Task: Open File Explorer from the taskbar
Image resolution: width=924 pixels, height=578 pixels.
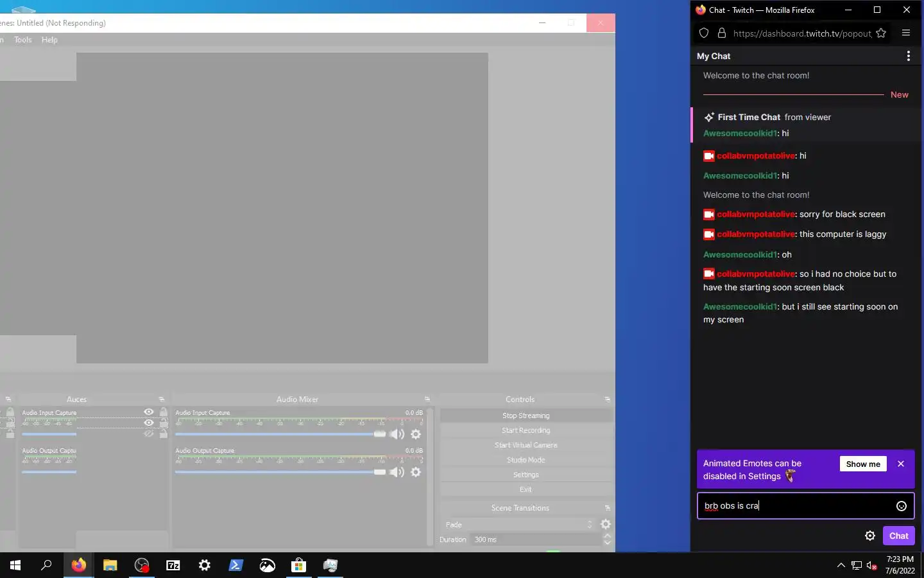Action: coord(110,565)
